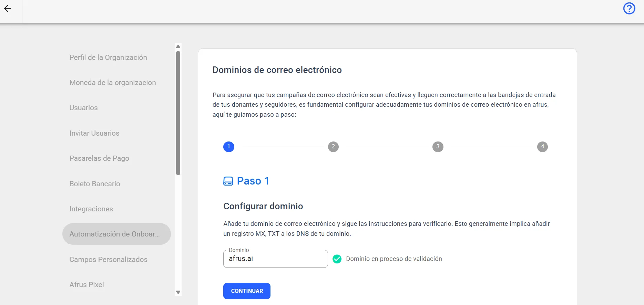Click 'Dominios de correo electrónico' title
Image resolution: width=644 pixels, height=305 pixels.
tap(277, 70)
